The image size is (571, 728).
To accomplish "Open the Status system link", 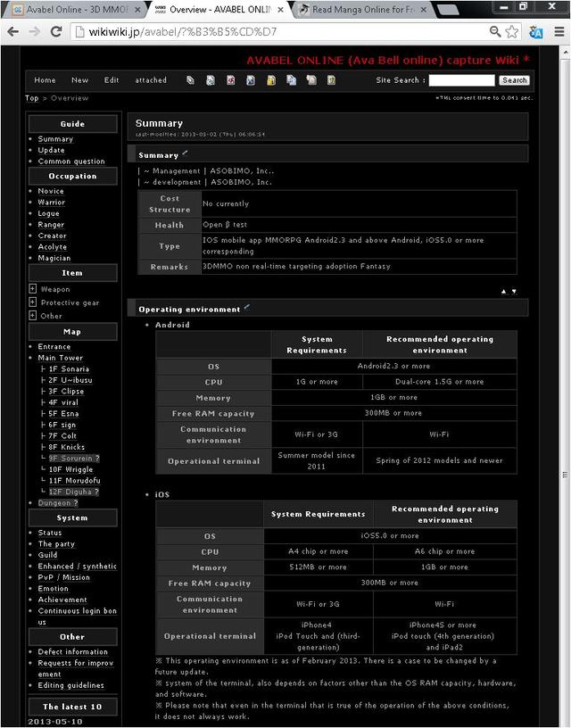I will point(50,533).
